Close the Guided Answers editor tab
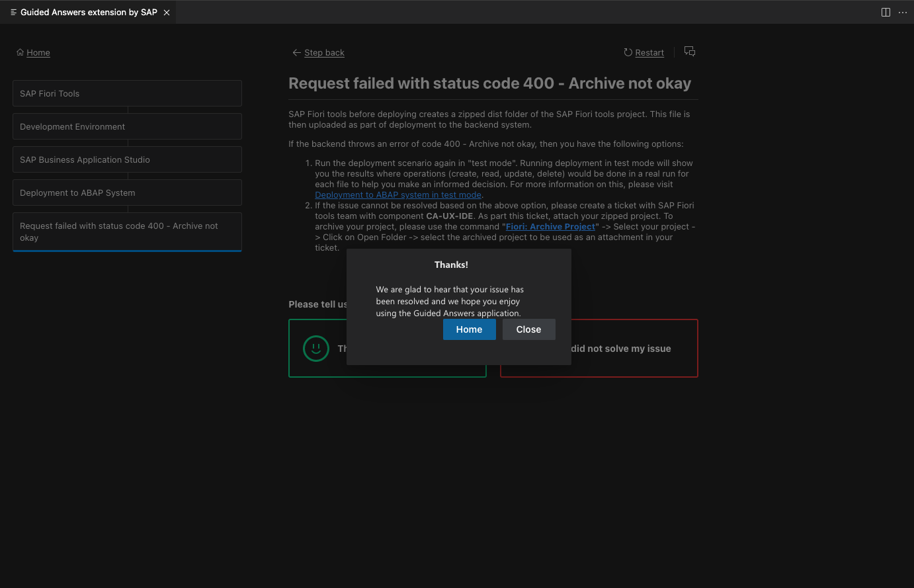The height and width of the screenshot is (588, 914). coord(167,12)
